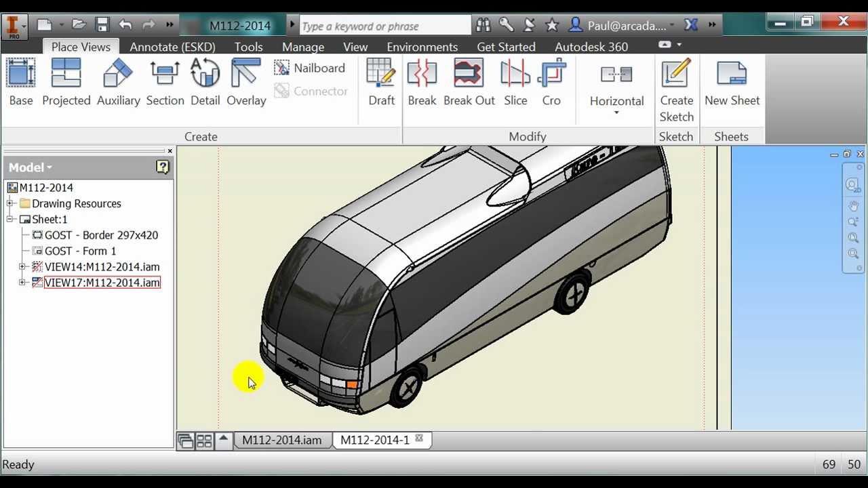868x488 pixels.
Task: Click the Base view tool
Action: point(20,82)
